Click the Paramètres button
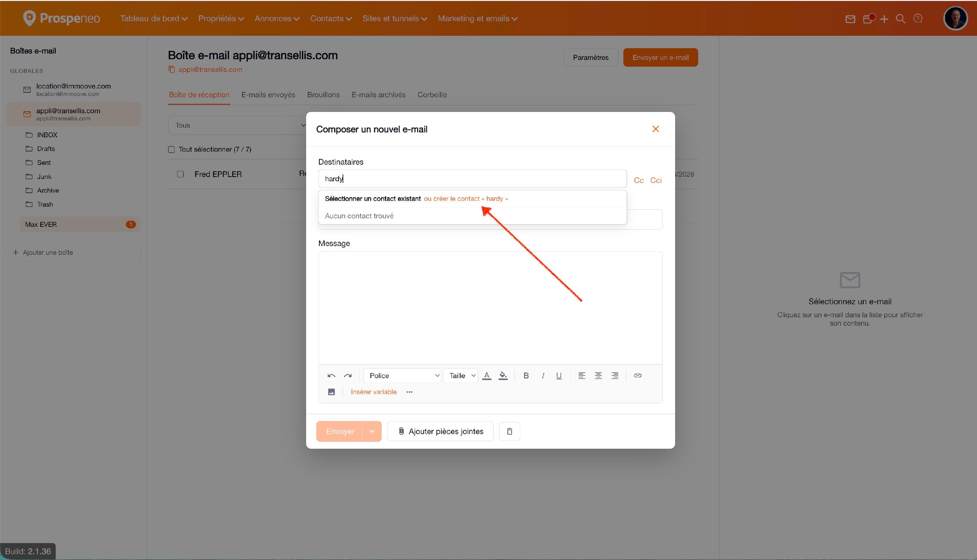The width and height of the screenshot is (977, 560). 591,57
